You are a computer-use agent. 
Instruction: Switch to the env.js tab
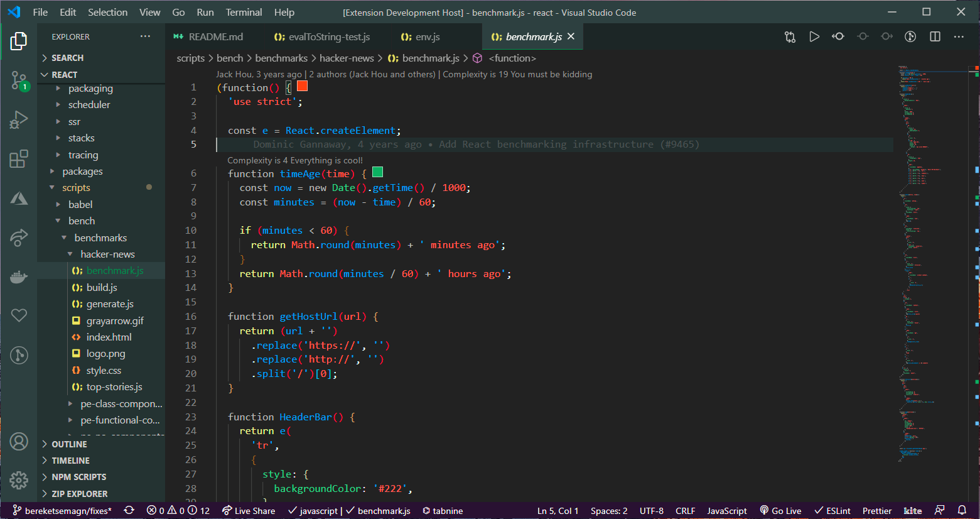pyautogui.click(x=428, y=37)
